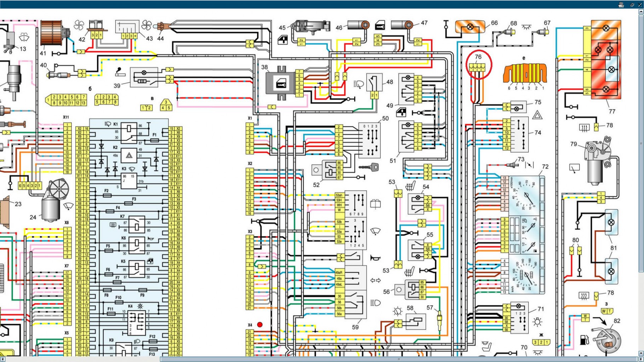Click the K1 relay label
Screen dimensions: 644x362
tap(115, 124)
